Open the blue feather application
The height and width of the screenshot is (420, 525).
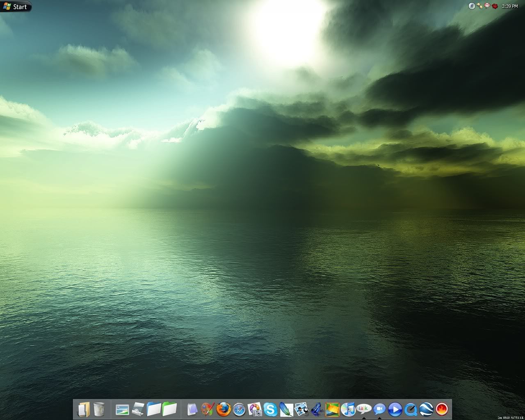pos(286,409)
